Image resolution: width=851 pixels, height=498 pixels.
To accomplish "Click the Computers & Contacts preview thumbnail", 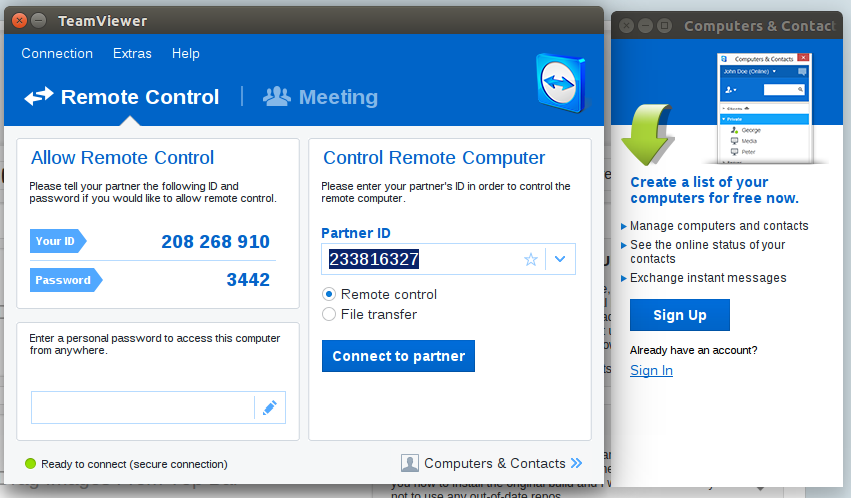I will 764,108.
